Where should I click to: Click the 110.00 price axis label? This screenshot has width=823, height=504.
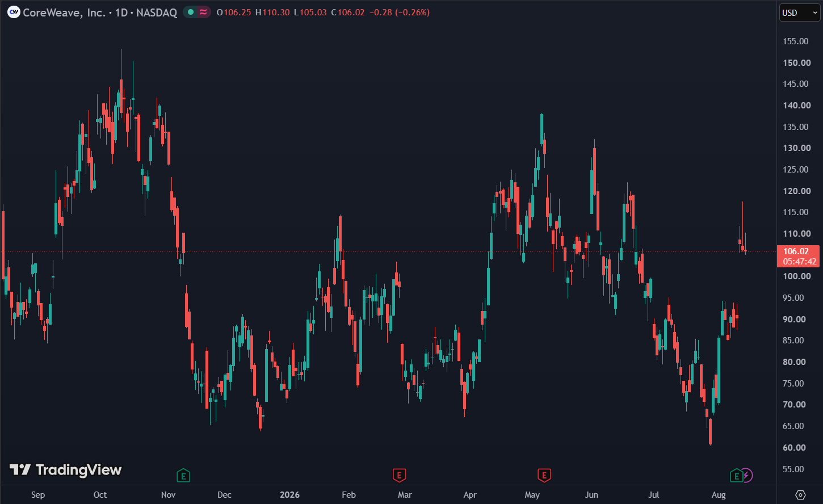[x=797, y=234]
